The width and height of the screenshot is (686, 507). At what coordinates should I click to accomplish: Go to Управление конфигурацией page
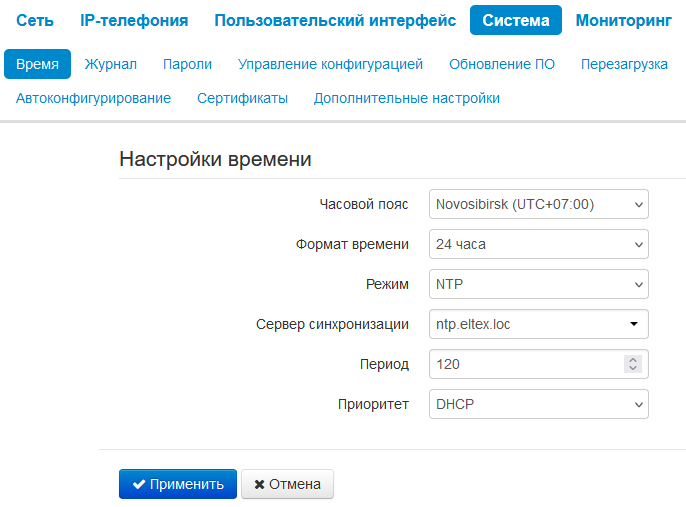click(330, 64)
